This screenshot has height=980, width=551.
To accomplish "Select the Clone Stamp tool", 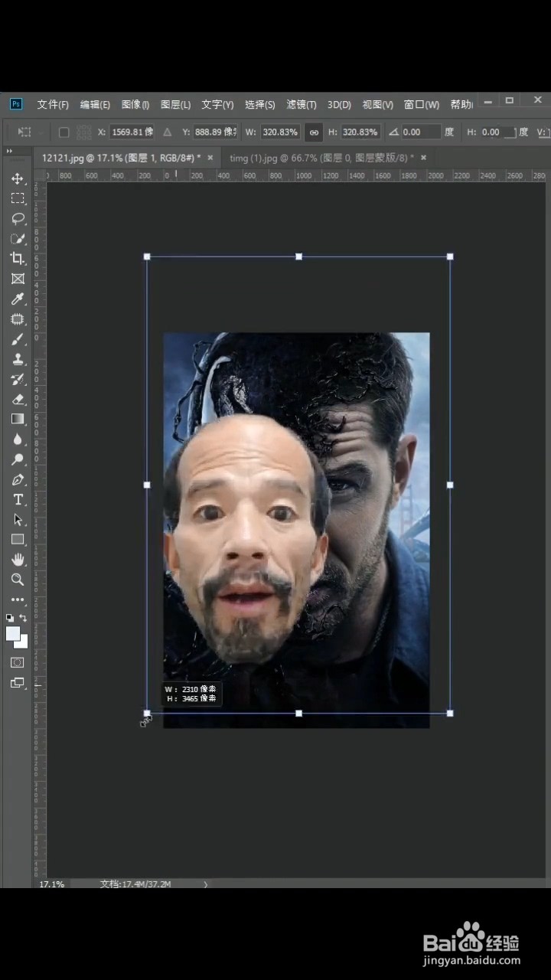I will [18, 359].
